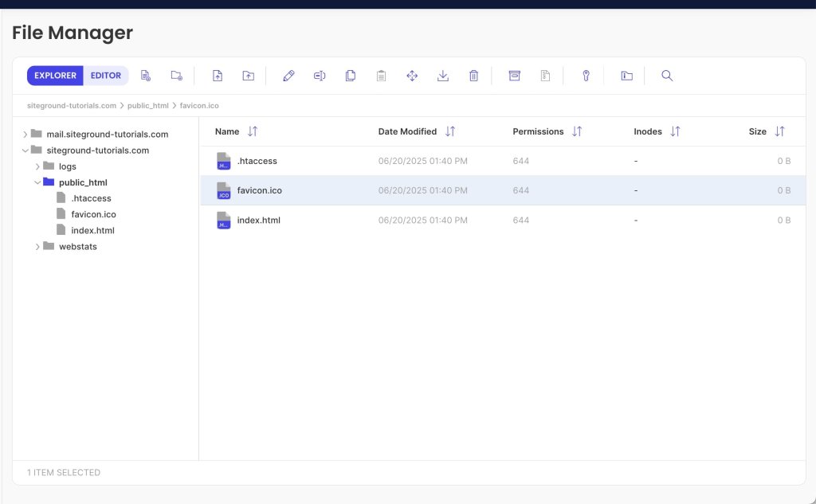Click permissions 644 in .htaccess row
This screenshot has height=504, width=816.
[x=521, y=162]
